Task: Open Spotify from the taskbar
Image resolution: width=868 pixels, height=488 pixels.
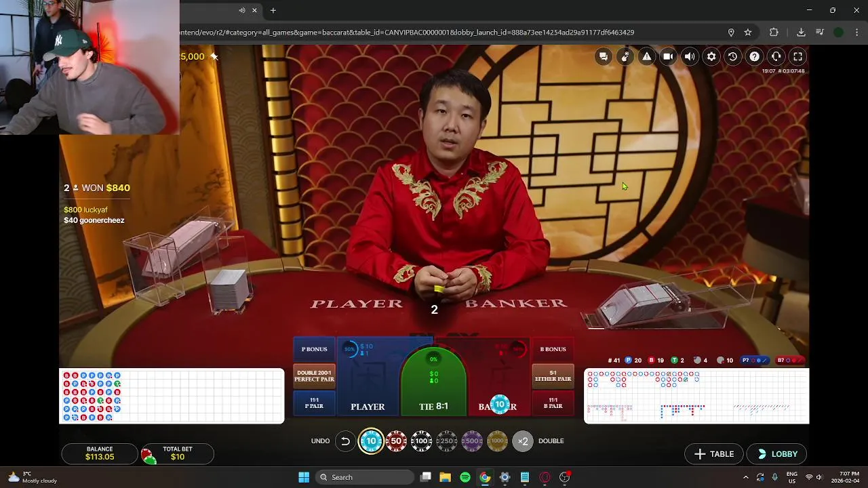Action: coord(465,477)
